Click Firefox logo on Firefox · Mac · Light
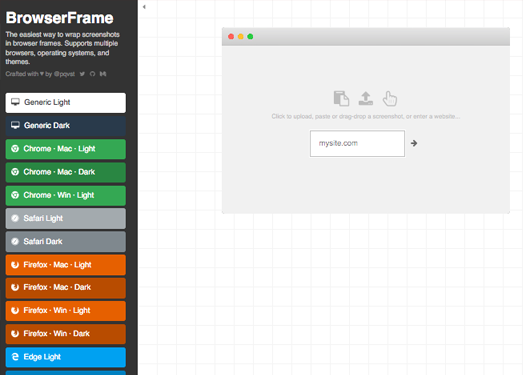The height and width of the screenshot is (375, 523). (15, 265)
